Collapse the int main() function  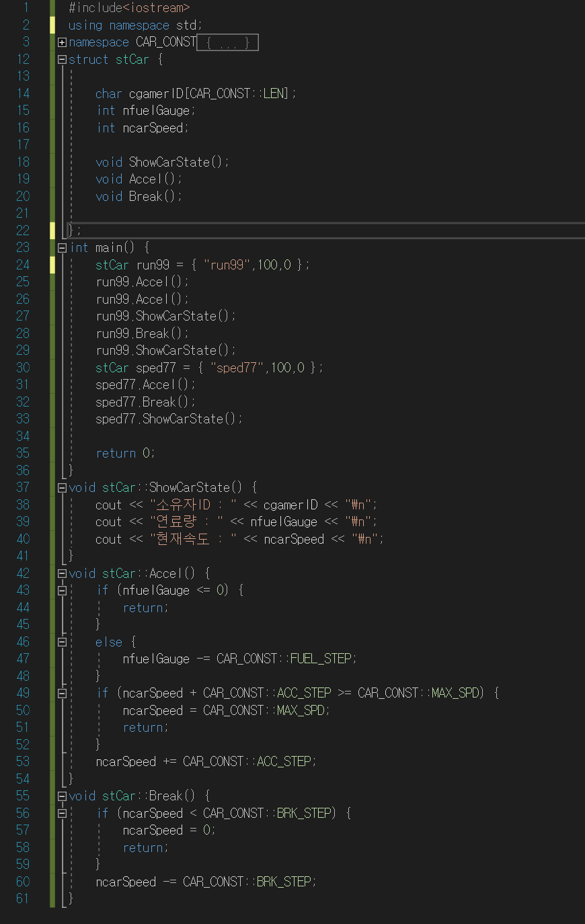(63, 248)
